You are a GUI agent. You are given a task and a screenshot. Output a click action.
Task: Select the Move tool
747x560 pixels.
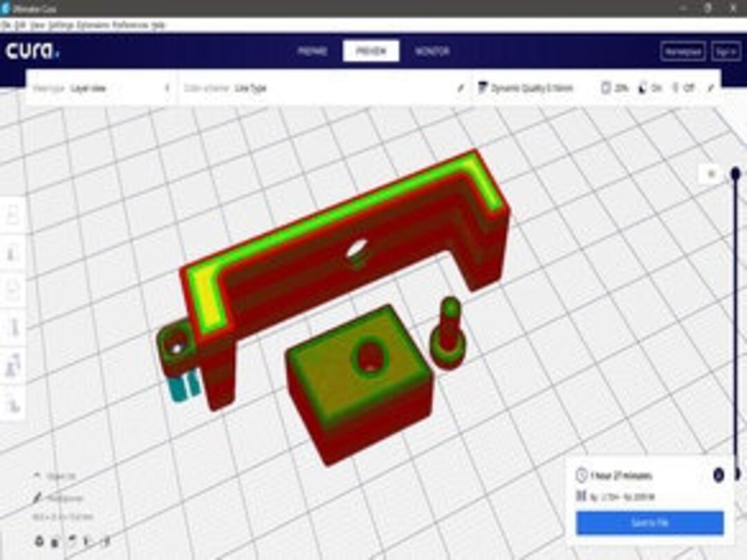tap(12, 216)
